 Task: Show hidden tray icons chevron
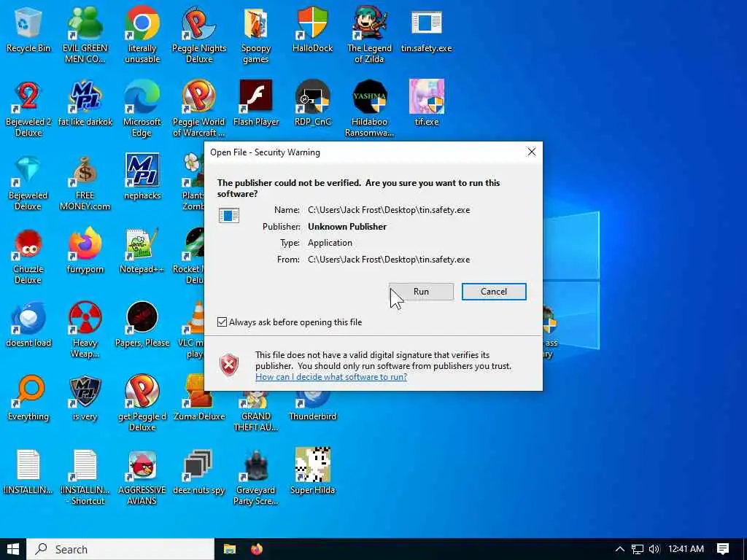click(619, 549)
